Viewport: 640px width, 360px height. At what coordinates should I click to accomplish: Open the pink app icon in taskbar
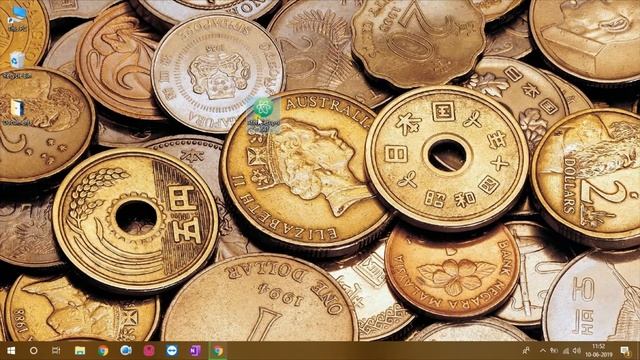coord(149,351)
